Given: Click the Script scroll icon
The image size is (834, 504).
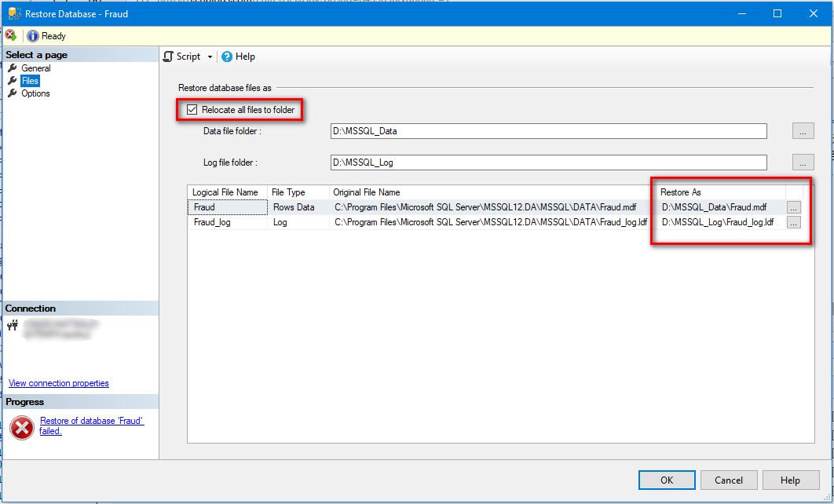Looking at the screenshot, I should tap(168, 57).
